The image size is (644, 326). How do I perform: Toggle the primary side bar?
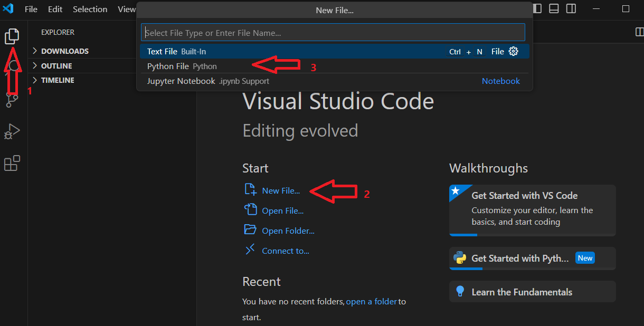pyautogui.click(x=537, y=9)
